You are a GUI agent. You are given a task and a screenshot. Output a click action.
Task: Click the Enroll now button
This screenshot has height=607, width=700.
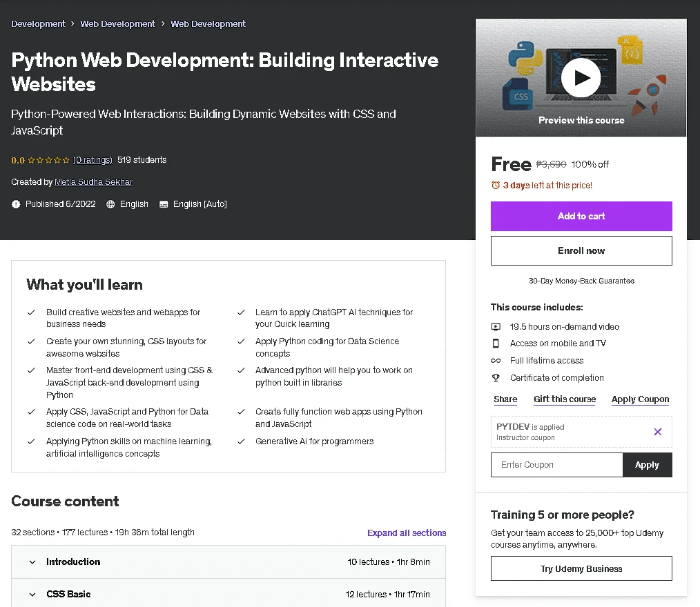click(581, 250)
